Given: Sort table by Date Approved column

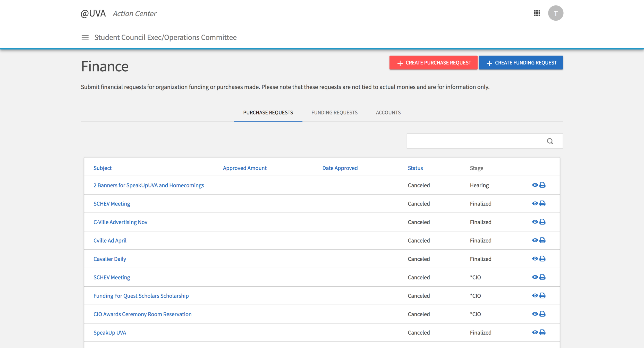Looking at the screenshot, I should pyautogui.click(x=340, y=168).
